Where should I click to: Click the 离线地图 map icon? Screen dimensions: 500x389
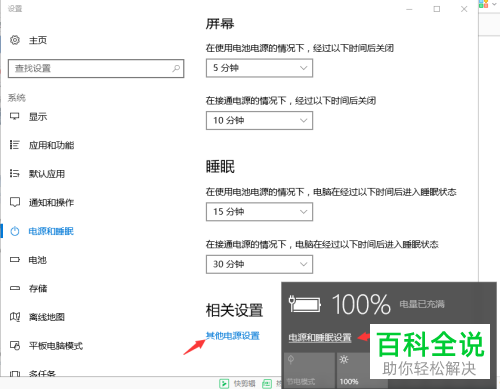[15, 317]
